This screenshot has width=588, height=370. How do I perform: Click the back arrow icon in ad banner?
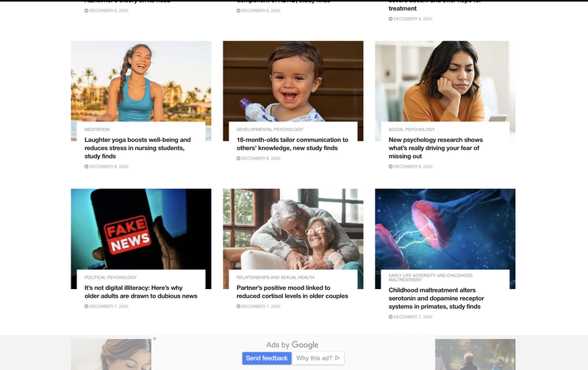click(x=155, y=339)
